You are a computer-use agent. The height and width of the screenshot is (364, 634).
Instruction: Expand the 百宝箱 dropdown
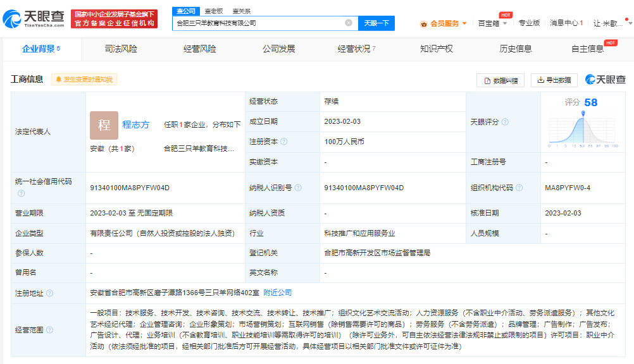point(492,23)
